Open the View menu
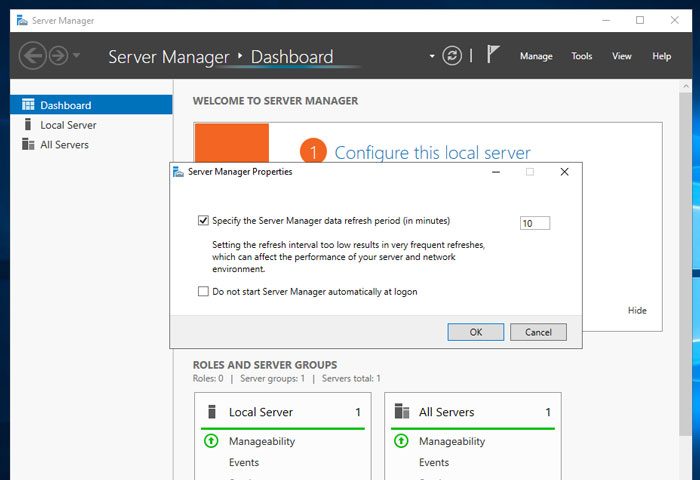This screenshot has width=700, height=480. 622,56
